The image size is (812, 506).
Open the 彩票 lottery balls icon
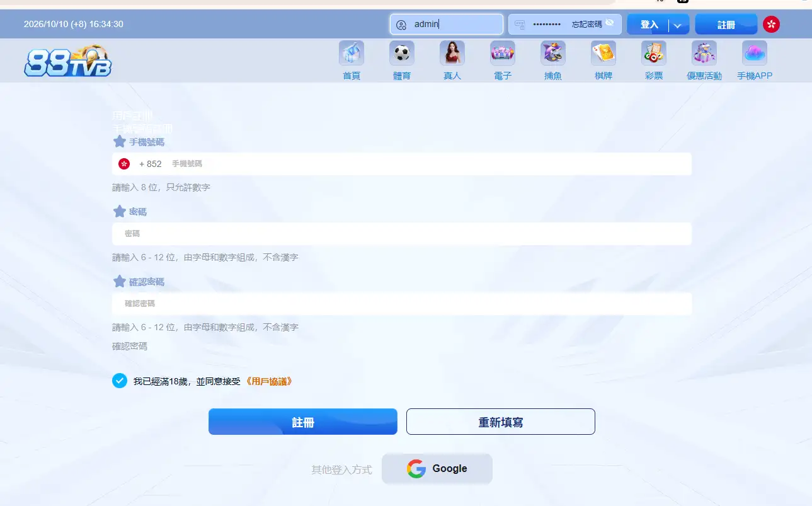tap(654, 54)
